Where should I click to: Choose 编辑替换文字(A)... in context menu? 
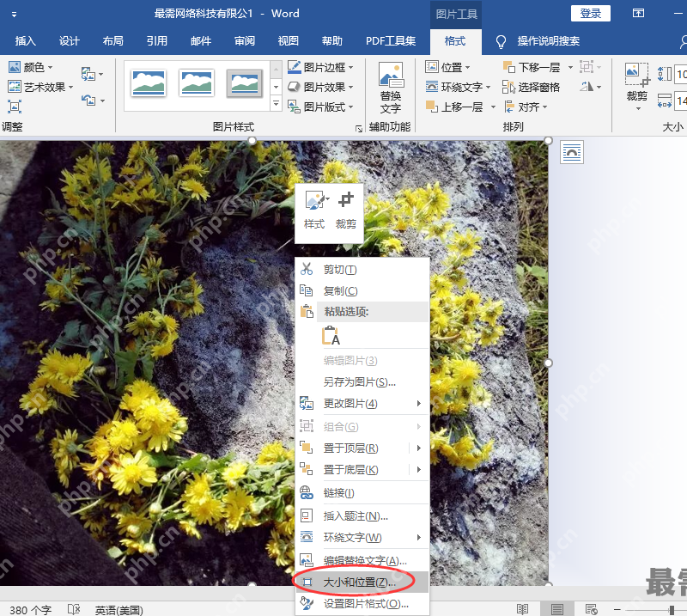(x=362, y=560)
